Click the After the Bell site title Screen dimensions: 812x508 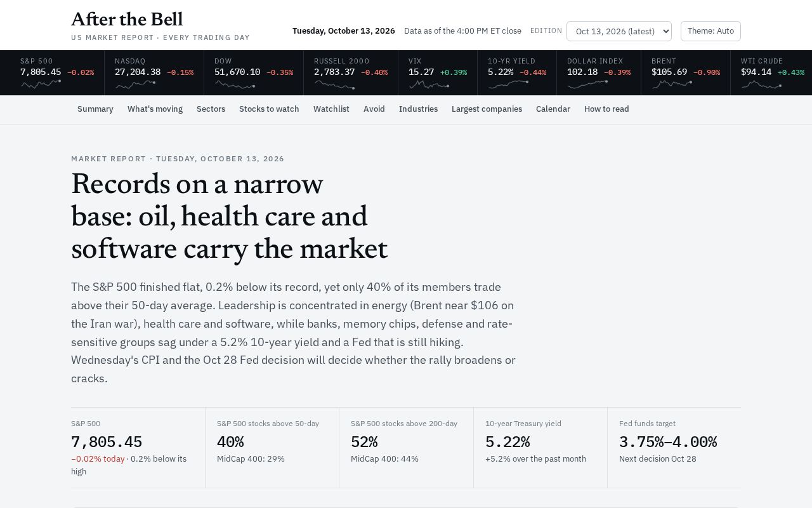point(127,20)
